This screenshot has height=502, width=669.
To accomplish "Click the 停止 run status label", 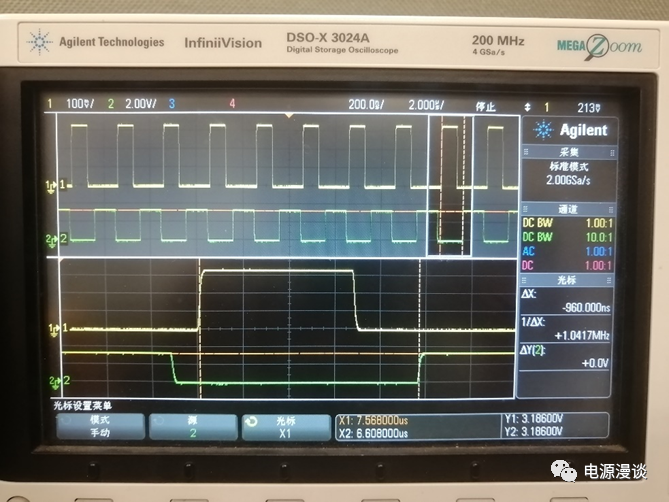I will (485, 104).
